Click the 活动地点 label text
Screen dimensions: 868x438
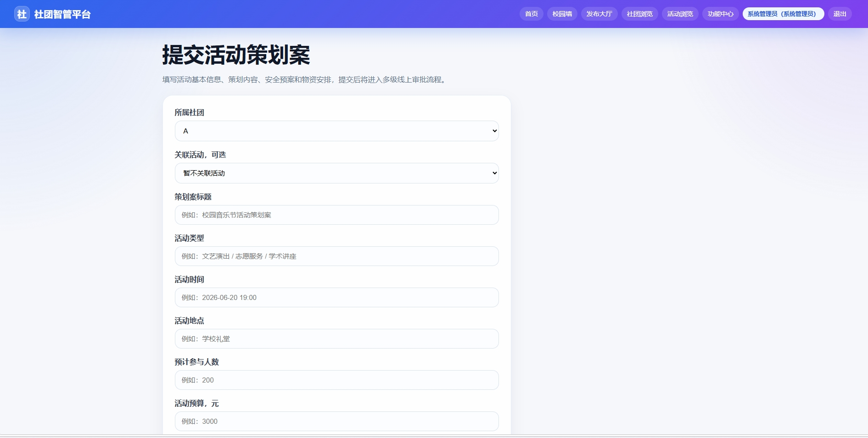click(190, 321)
